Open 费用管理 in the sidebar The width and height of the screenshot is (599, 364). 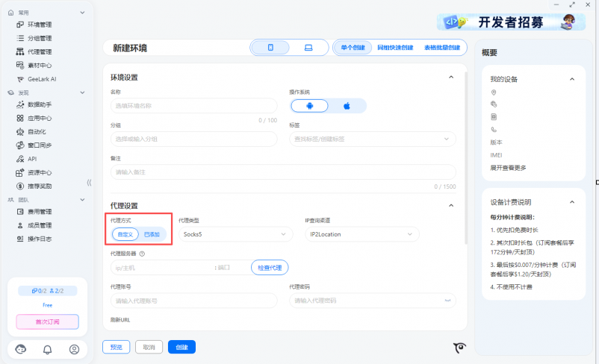point(40,212)
